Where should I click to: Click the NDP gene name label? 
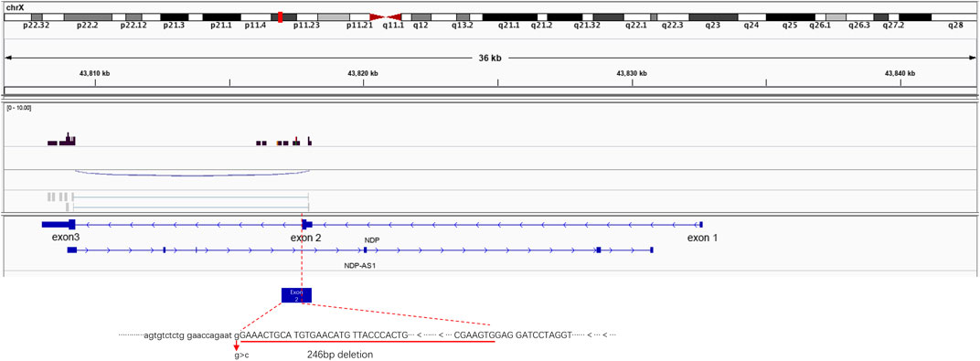tap(372, 239)
